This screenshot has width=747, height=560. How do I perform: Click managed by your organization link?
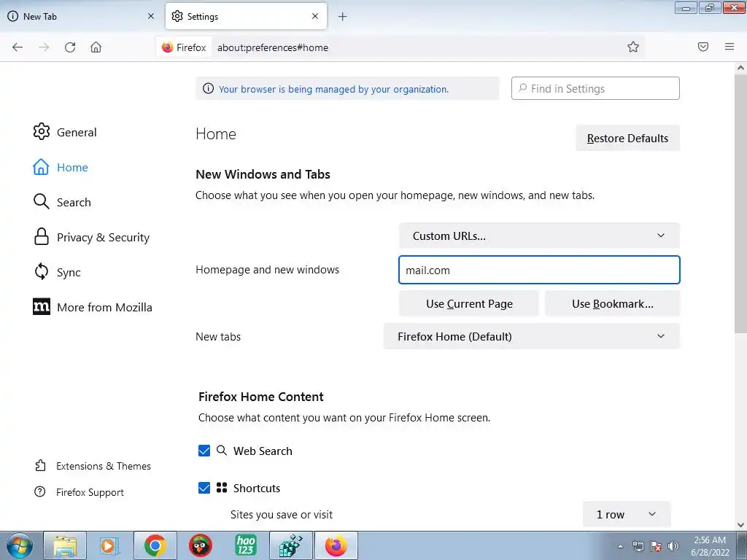coord(333,89)
